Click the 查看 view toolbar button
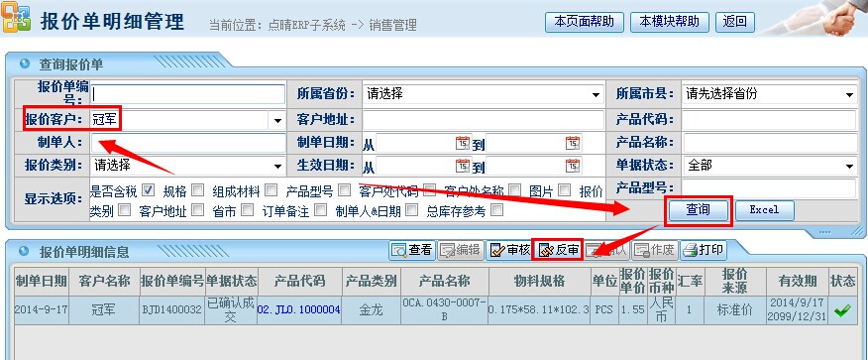Image resolution: width=868 pixels, height=360 pixels. 412,250
